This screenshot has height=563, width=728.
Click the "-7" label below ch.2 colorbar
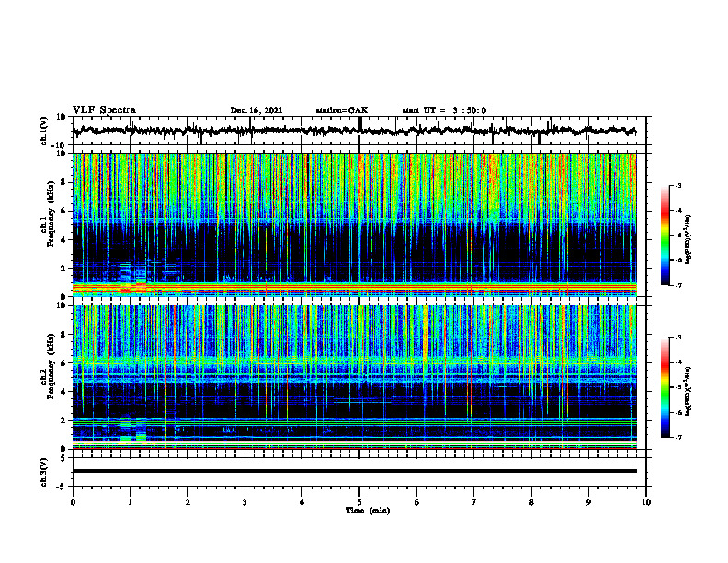[678, 437]
